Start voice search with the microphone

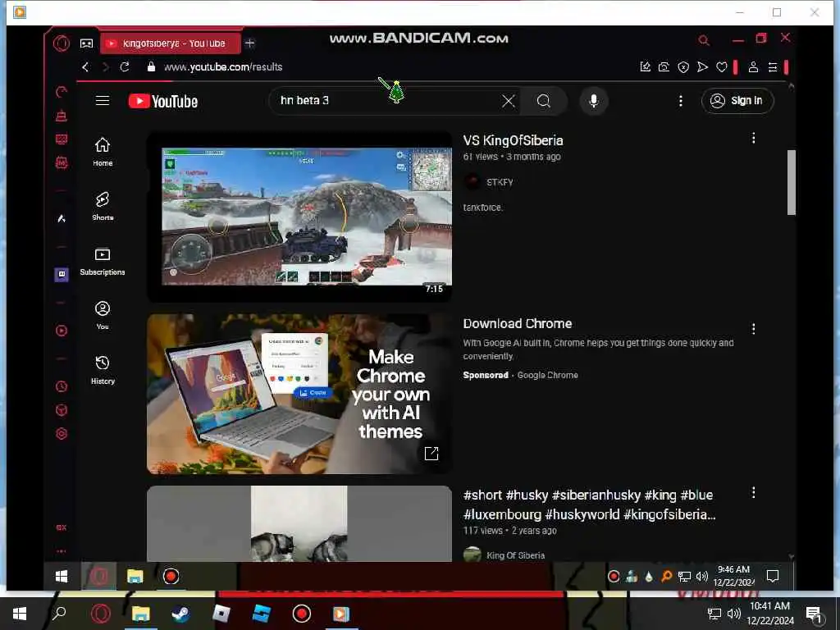pos(594,101)
